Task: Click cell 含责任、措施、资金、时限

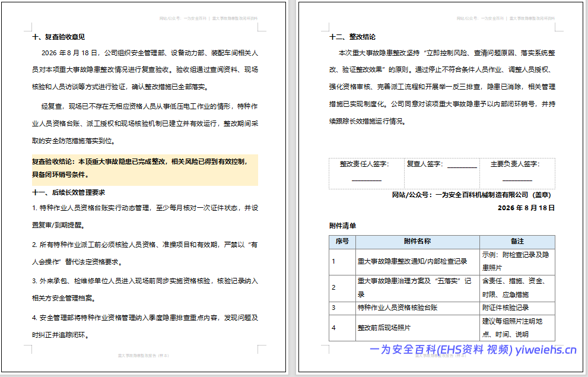Action: 517,288
